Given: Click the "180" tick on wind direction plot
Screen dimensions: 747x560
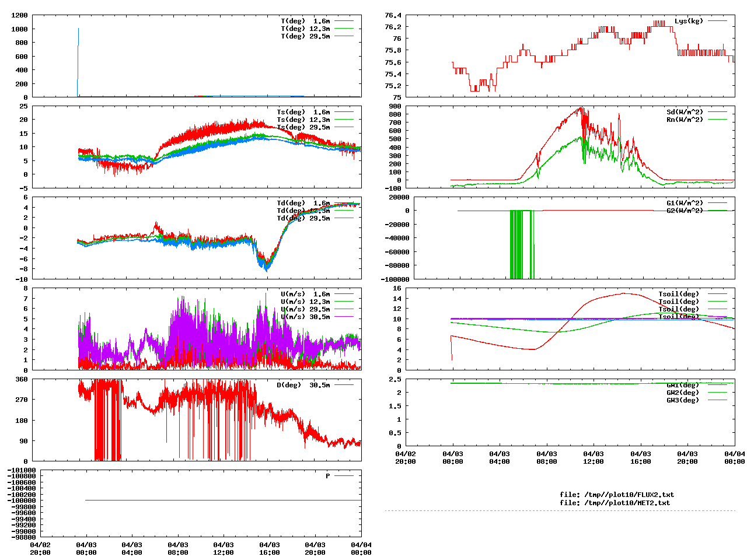Looking at the screenshot, I should coord(22,420).
